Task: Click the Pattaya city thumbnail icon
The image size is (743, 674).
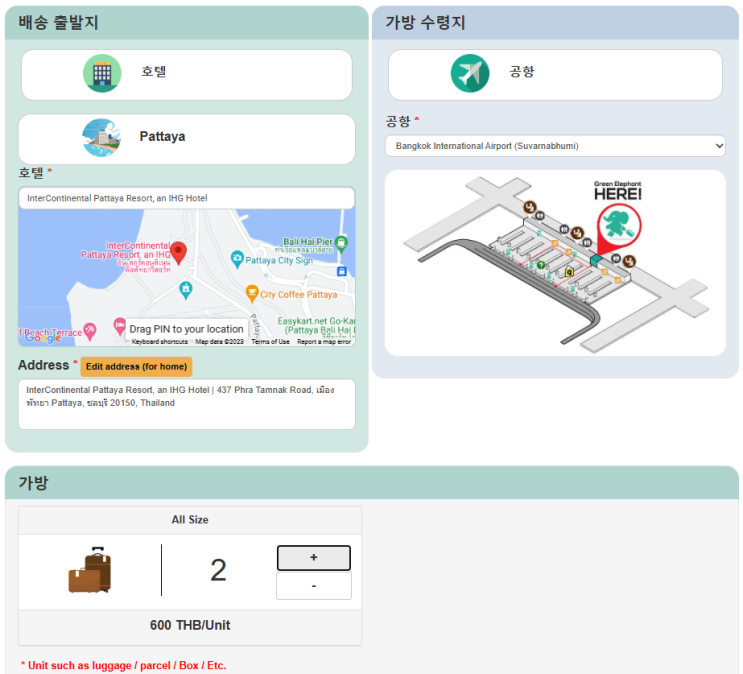Action: tap(101, 137)
